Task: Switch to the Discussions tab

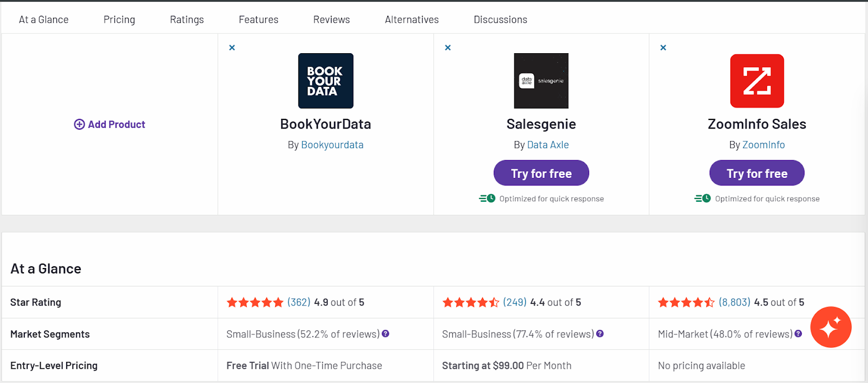Action: click(500, 20)
